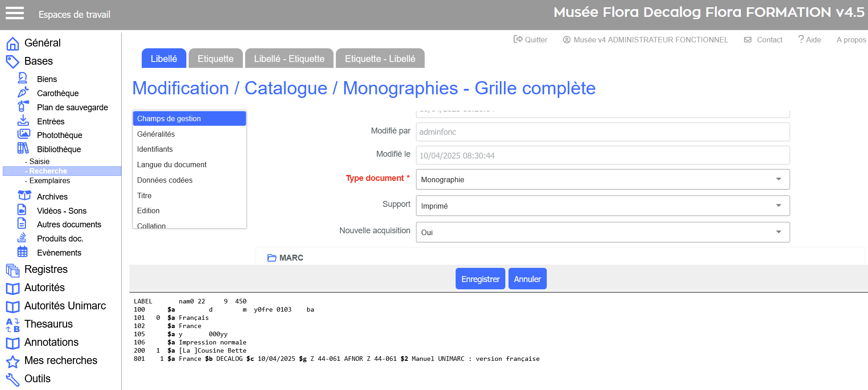Click the Biens bust icon
This screenshot has height=390, width=868.
23,78
